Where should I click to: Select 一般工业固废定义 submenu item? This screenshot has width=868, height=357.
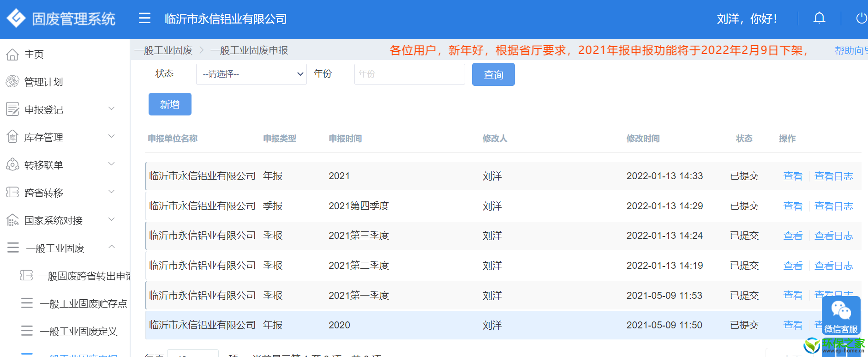(x=79, y=332)
